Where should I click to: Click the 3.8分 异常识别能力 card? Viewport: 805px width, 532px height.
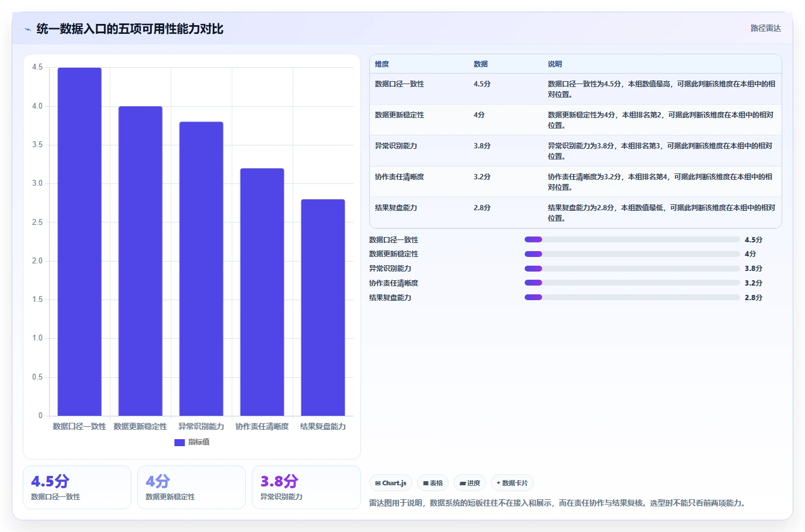click(x=306, y=487)
